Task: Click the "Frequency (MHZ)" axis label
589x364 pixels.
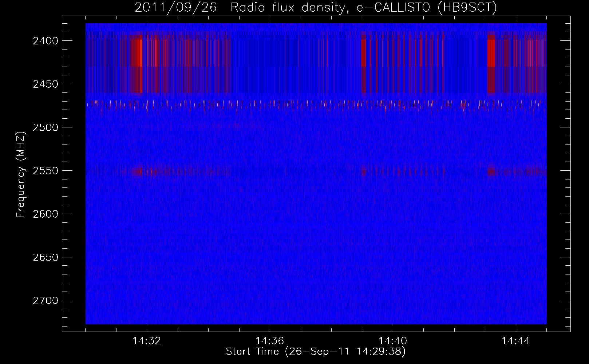Action: point(21,175)
